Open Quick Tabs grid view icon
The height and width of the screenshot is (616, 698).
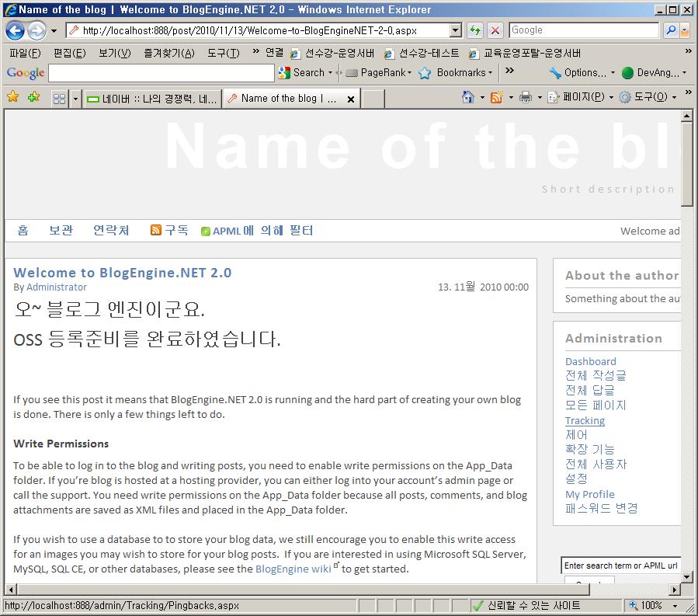point(59,99)
